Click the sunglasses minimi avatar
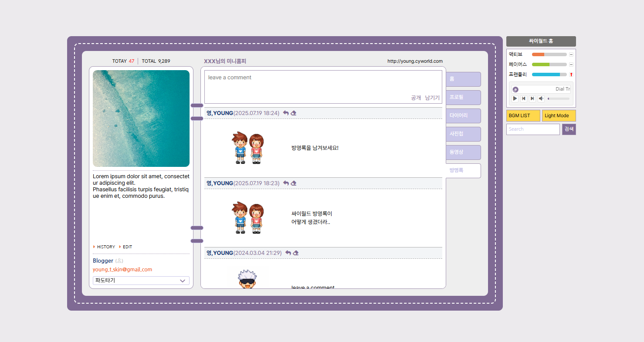 (247, 279)
